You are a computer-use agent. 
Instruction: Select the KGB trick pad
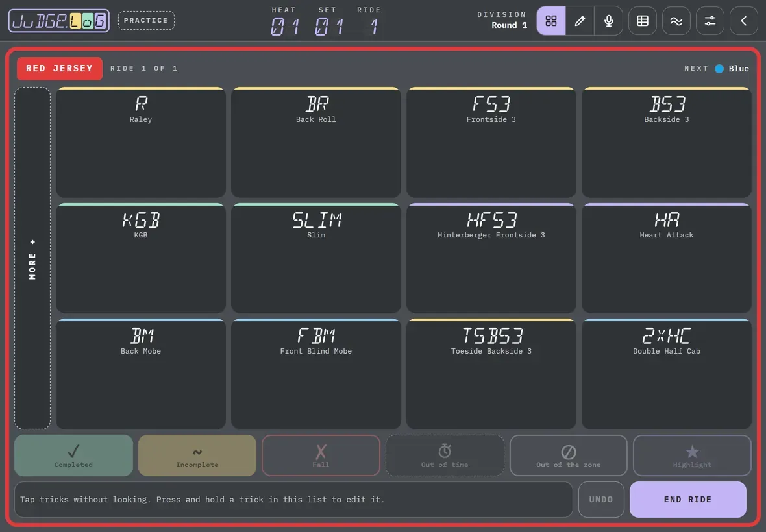[x=141, y=258]
